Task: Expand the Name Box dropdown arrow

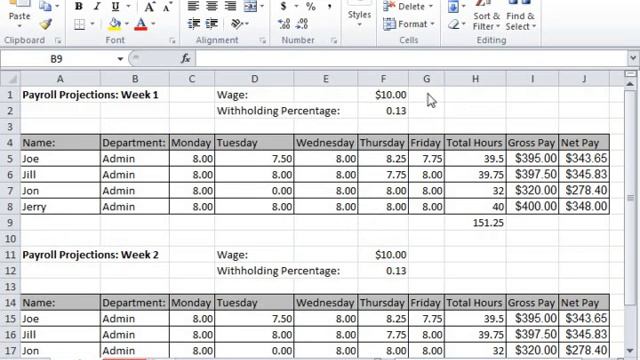Action: click(x=120, y=59)
